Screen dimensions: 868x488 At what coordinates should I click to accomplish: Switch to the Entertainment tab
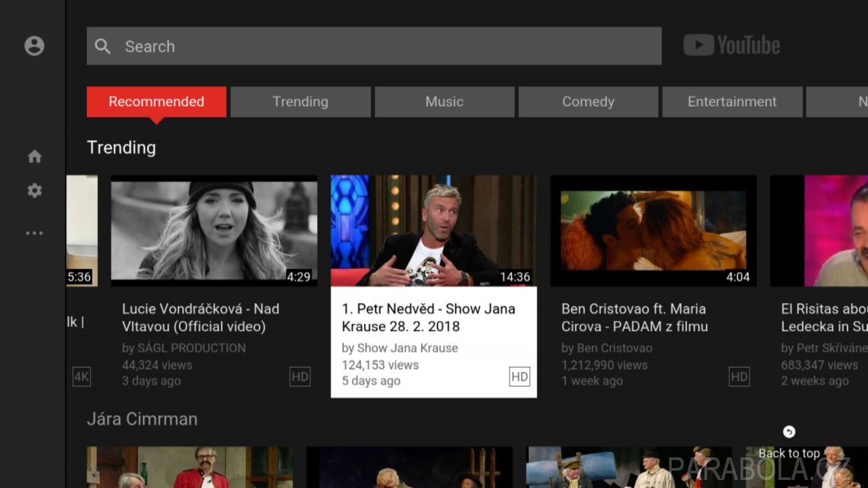click(732, 101)
